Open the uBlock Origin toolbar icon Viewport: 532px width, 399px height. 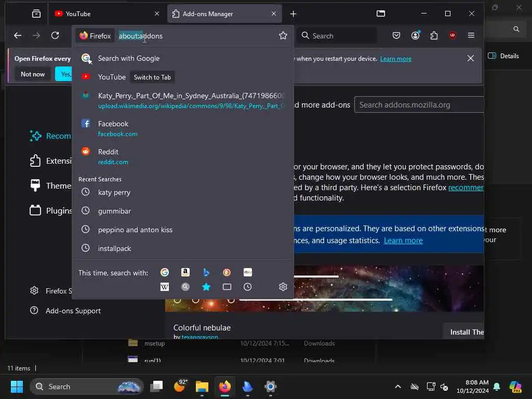pos(453,35)
